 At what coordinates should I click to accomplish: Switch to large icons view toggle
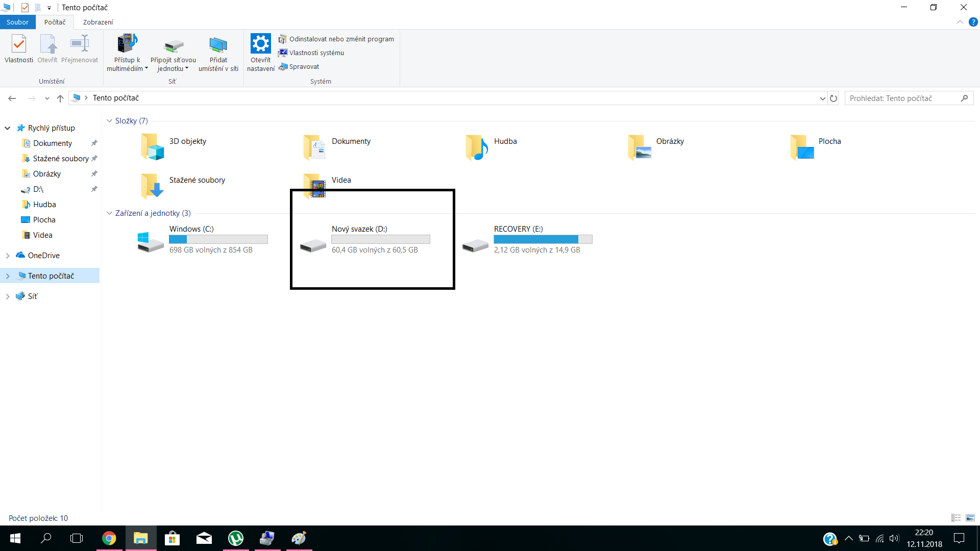970,518
